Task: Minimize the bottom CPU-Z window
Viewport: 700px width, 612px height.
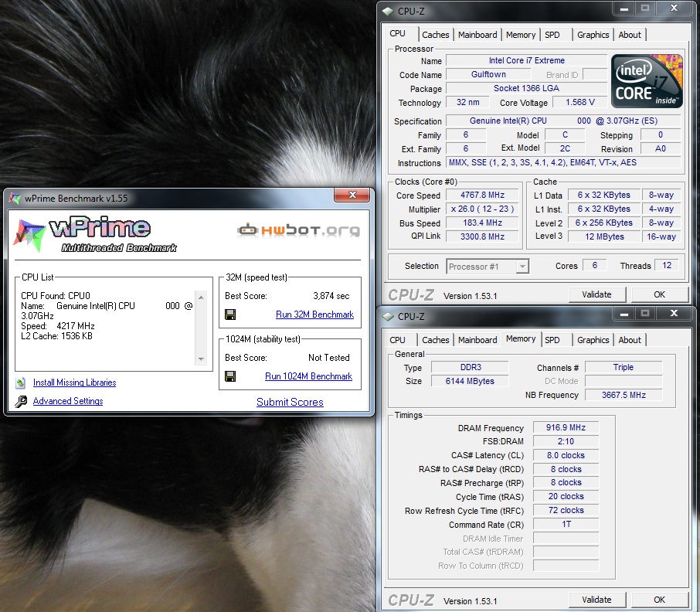Action: [624, 314]
